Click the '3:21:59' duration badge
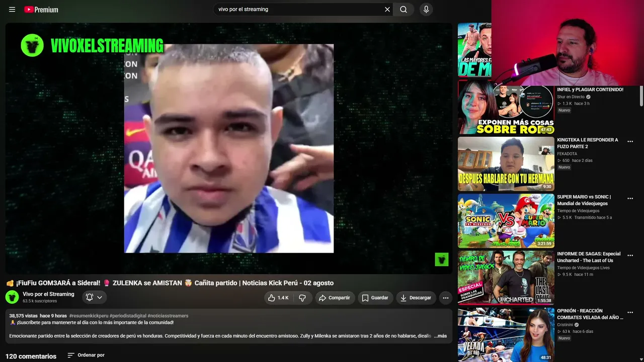The width and height of the screenshot is (644, 362). click(x=544, y=243)
